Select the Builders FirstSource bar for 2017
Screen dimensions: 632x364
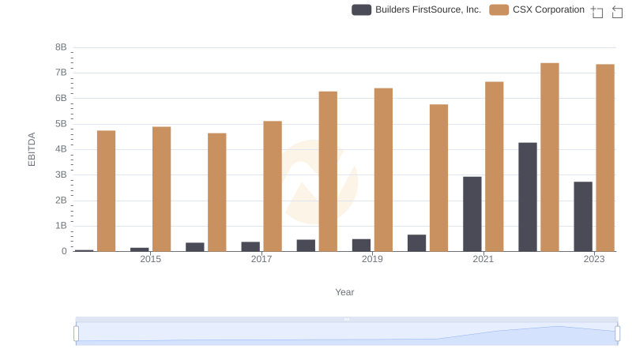point(250,246)
